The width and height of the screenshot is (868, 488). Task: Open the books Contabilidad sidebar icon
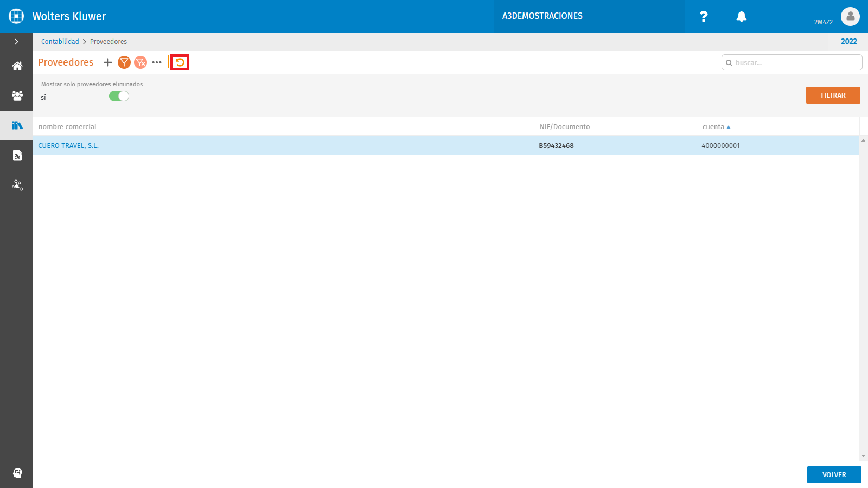click(x=17, y=125)
